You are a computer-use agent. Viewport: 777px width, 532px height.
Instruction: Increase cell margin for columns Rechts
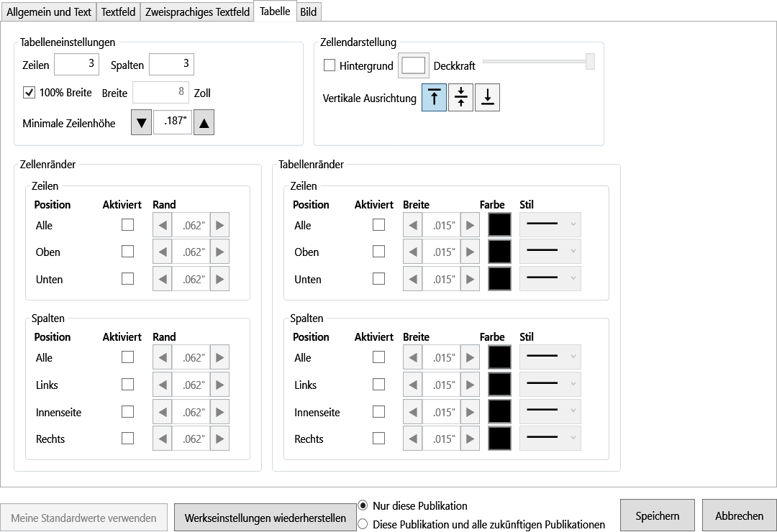click(219, 439)
